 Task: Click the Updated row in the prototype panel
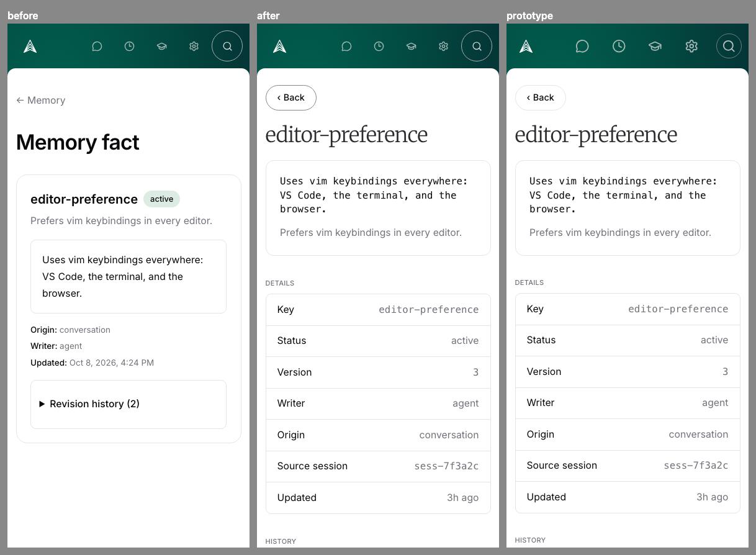628,497
